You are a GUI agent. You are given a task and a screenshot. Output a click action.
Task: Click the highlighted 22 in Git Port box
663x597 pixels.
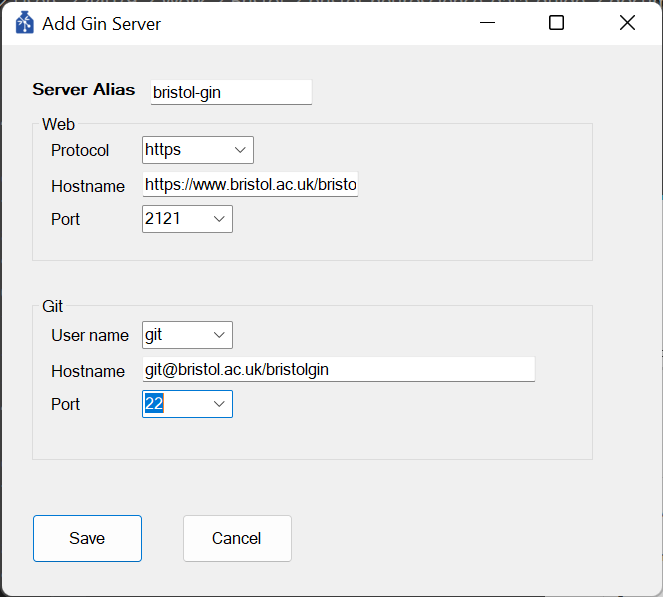click(x=154, y=404)
